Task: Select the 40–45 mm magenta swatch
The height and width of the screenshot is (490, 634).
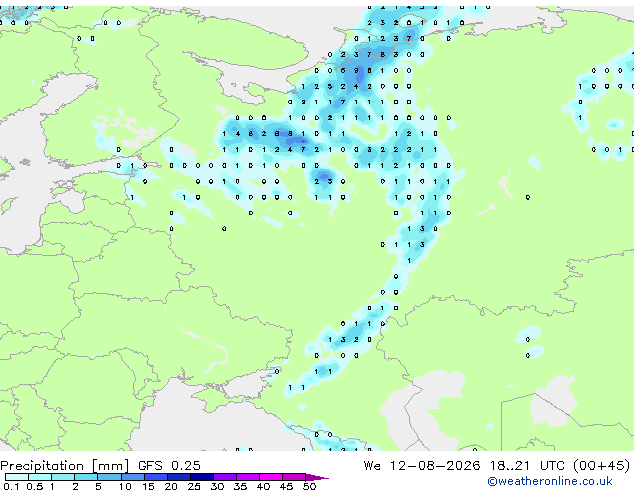Action: [x=271, y=477]
